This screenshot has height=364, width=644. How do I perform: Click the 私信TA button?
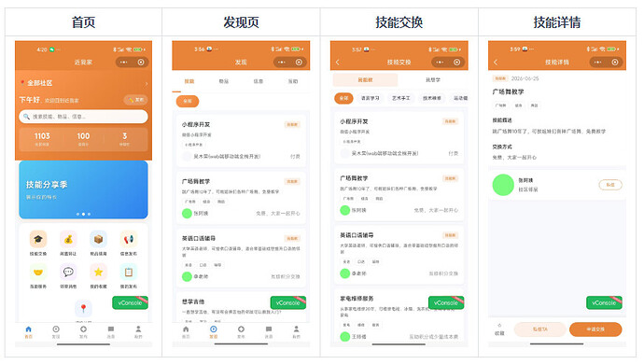click(x=539, y=329)
